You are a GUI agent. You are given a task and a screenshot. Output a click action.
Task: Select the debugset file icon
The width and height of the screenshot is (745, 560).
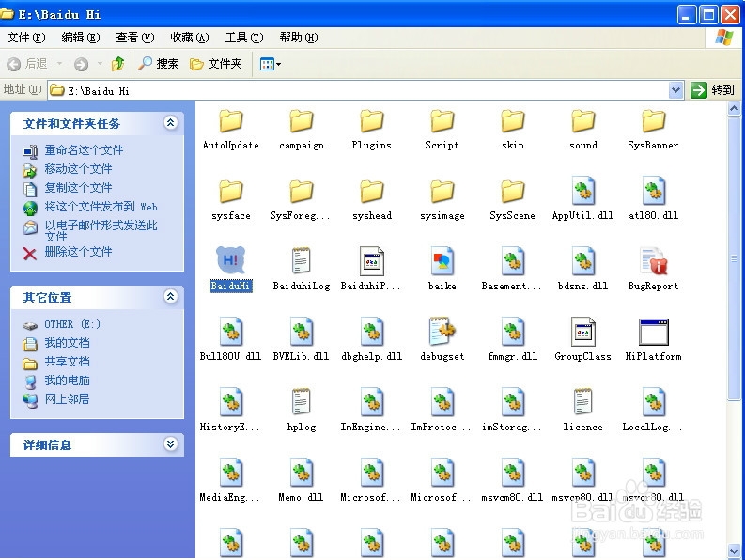(x=442, y=331)
